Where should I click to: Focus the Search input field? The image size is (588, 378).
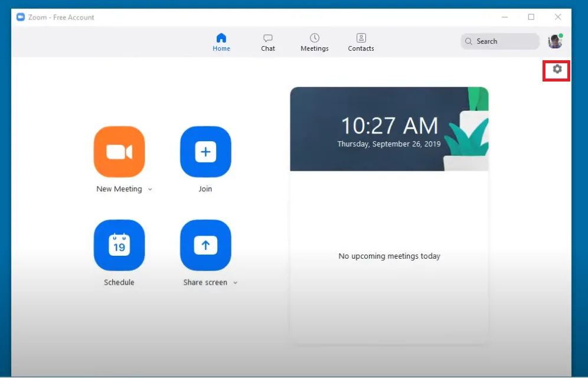[500, 41]
